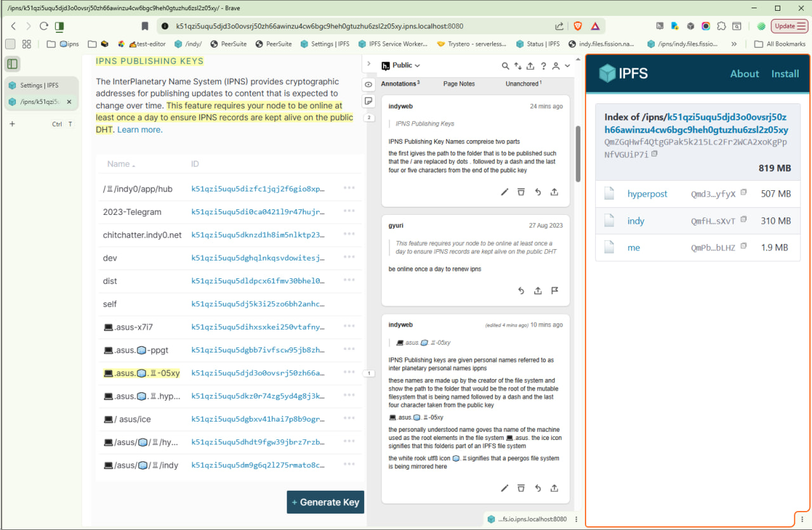812x530 pixels.
Task: Click the Hypothesis help question mark icon
Action: pyautogui.click(x=543, y=66)
